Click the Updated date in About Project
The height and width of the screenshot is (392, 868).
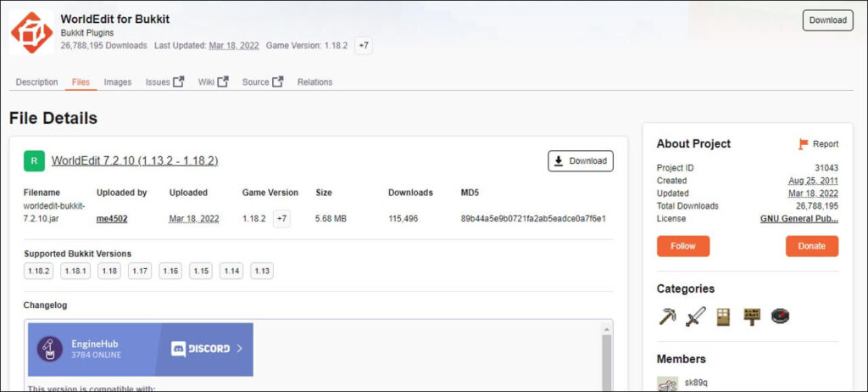tap(813, 193)
